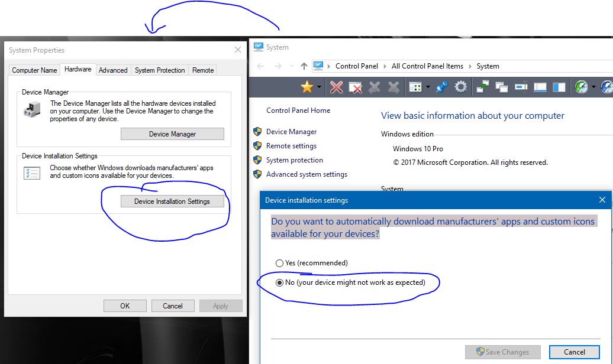613x364 pixels.
Task: Go forward in the System window
Action: (x=278, y=66)
